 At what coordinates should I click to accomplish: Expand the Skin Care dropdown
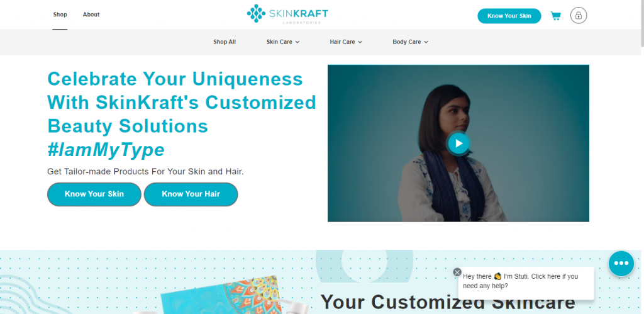coord(282,42)
